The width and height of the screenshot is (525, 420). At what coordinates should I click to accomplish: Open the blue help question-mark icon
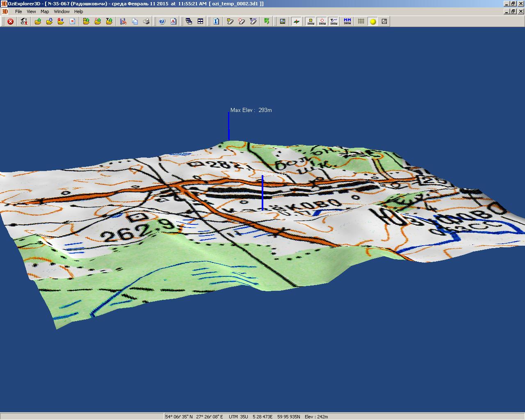click(x=162, y=21)
